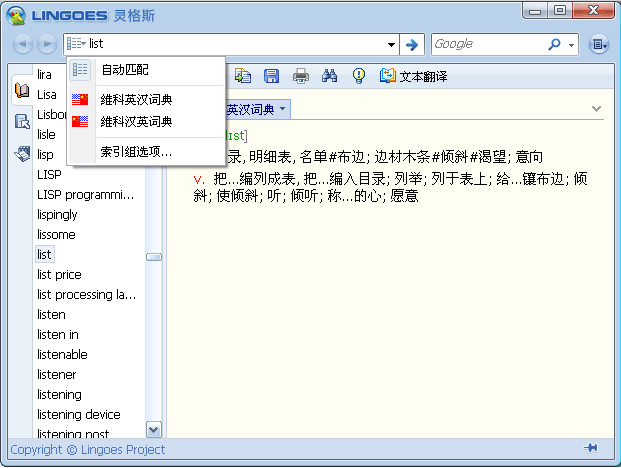621x468 pixels.
Task: Select 'list price' entry
Action: coord(59,275)
